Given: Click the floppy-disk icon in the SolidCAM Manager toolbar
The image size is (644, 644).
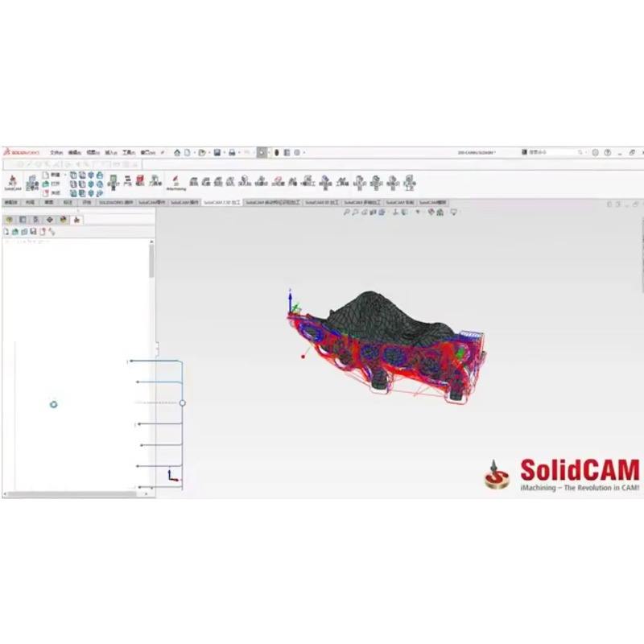Looking at the screenshot, I should click(34, 232).
